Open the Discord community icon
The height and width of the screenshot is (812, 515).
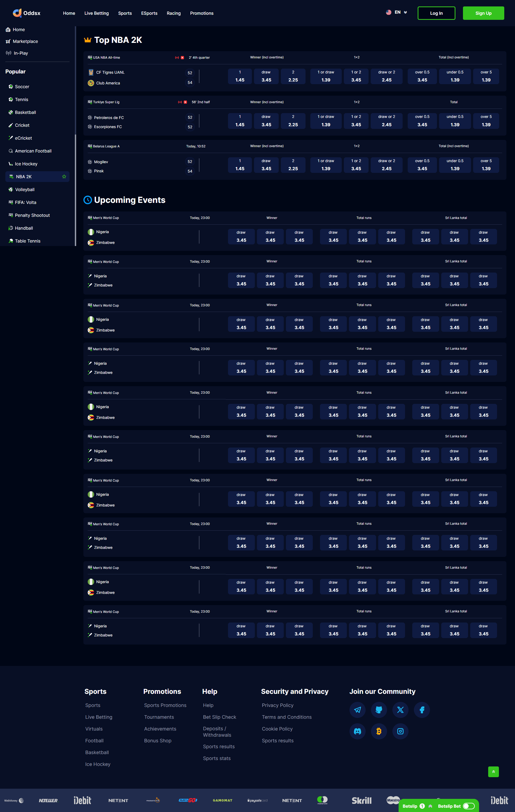pyautogui.click(x=357, y=731)
